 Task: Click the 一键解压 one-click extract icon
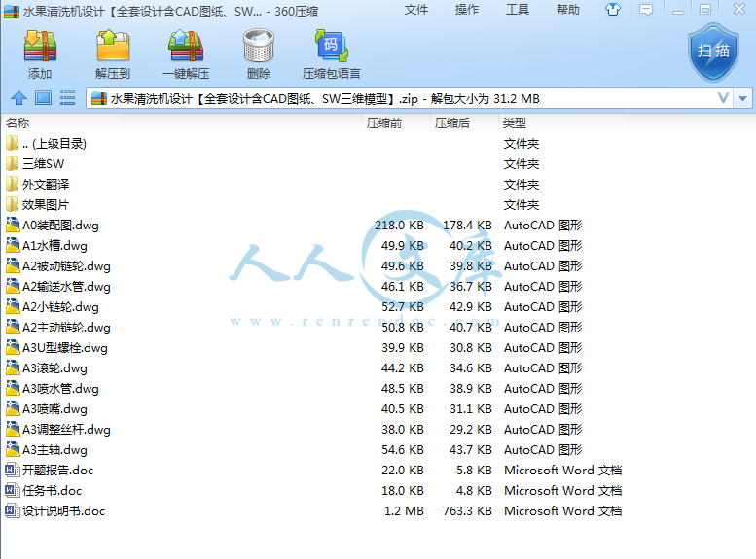coord(186,47)
